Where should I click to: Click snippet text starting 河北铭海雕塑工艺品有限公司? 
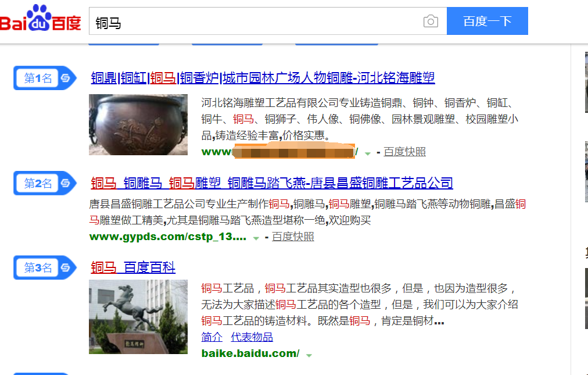360,119
